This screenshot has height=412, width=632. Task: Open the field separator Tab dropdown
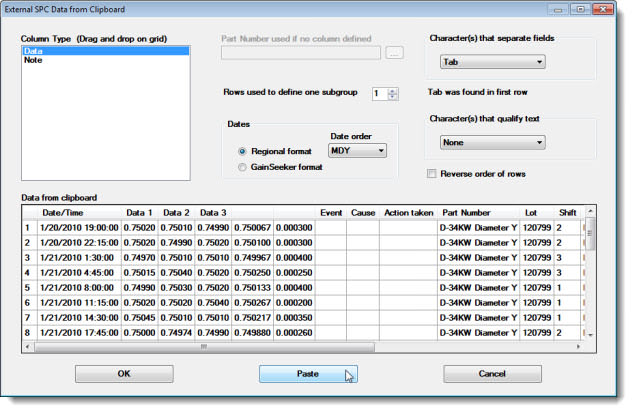point(492,62)
